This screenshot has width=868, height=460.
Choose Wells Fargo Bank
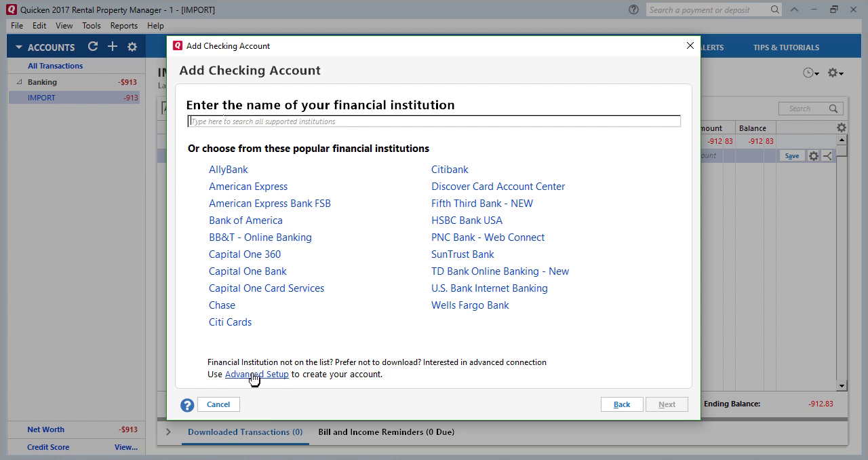click(470, 305)
